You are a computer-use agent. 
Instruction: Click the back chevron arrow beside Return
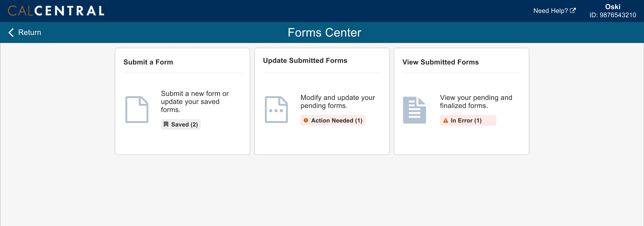(11, 33)
